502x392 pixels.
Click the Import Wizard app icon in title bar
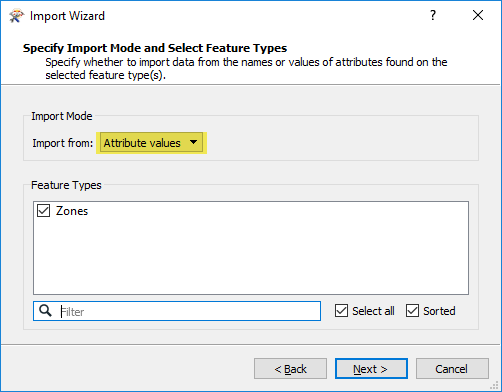click(16, 16)
